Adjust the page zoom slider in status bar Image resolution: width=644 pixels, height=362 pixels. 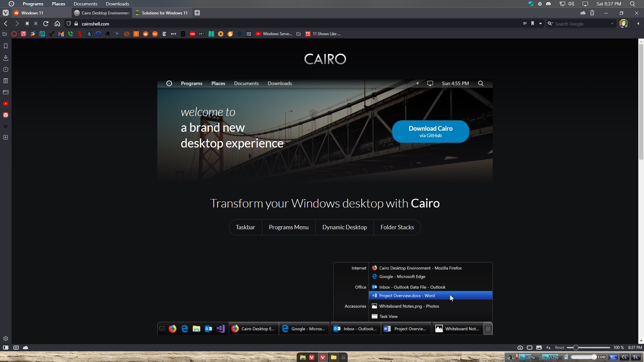click(576, 348)
